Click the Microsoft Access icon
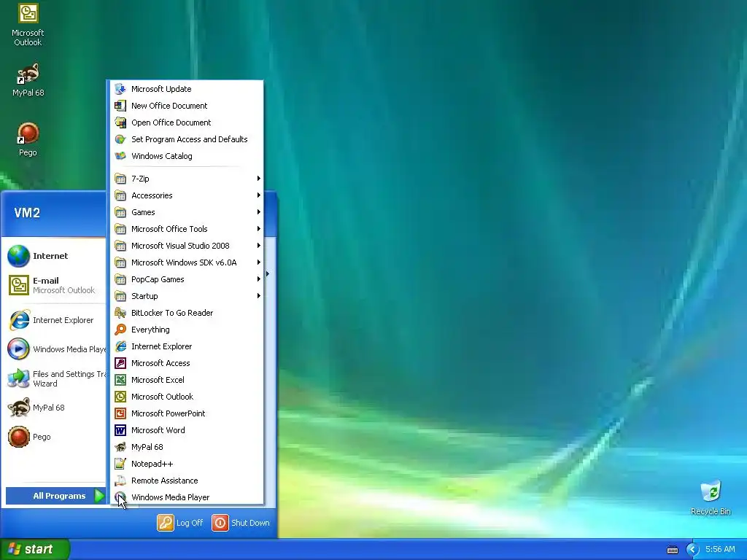The height and width of the screenshot is (560, 747). coord(120,363)
